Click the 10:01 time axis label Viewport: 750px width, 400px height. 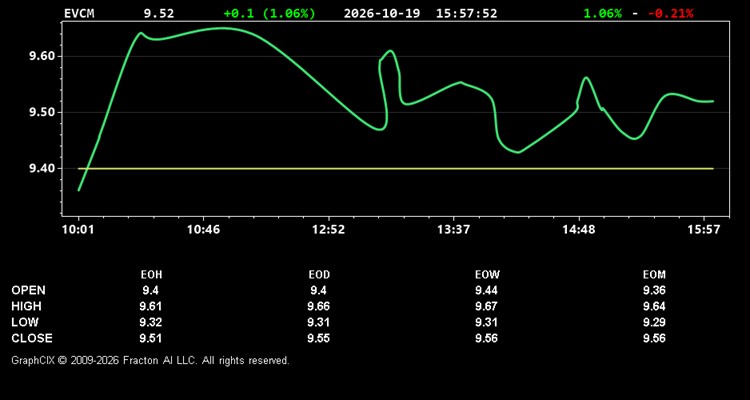pyautogui.click(x=78, y=230)
